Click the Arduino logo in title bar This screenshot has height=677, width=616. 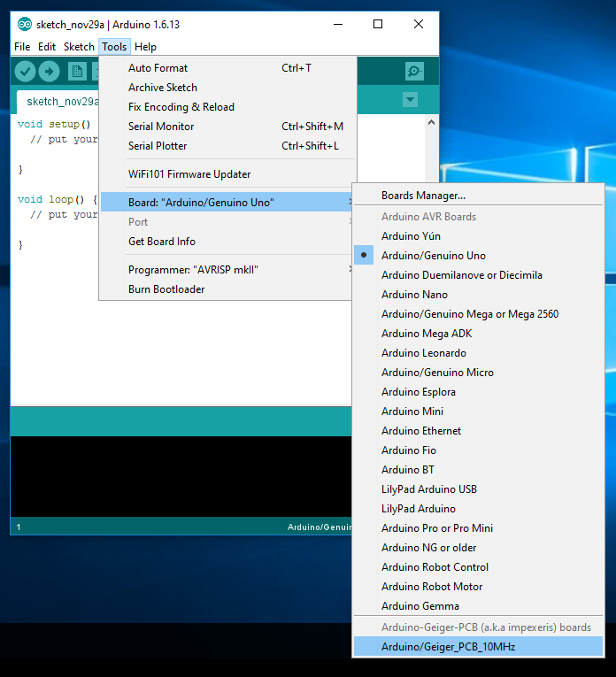[25, 25]
